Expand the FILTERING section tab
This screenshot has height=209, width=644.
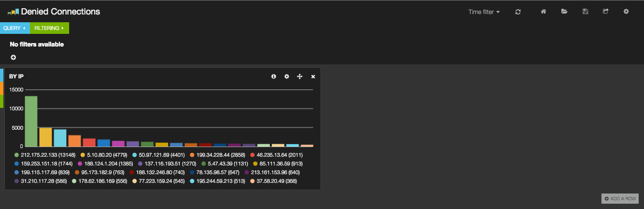(49, 28)
